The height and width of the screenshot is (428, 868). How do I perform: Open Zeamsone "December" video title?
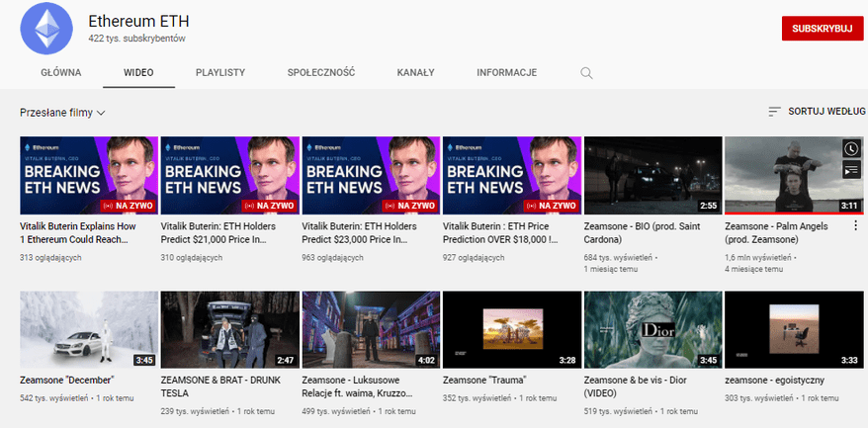(x=67, y=381)
